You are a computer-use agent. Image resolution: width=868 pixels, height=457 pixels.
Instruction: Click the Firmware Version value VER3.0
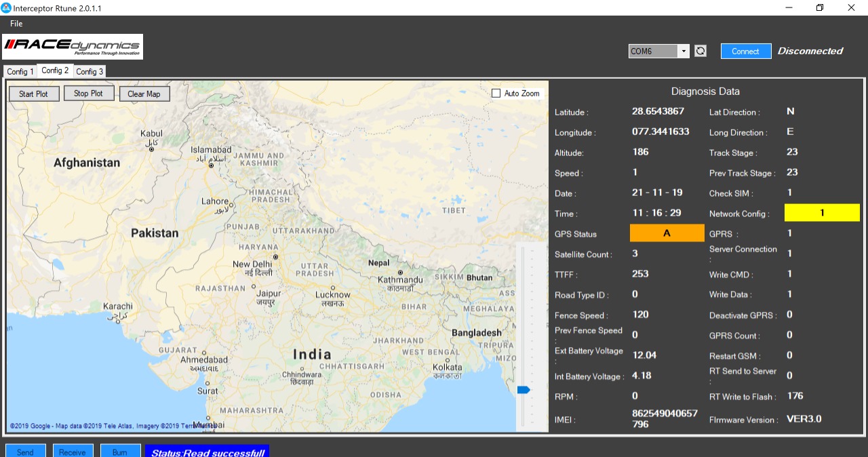804,419
